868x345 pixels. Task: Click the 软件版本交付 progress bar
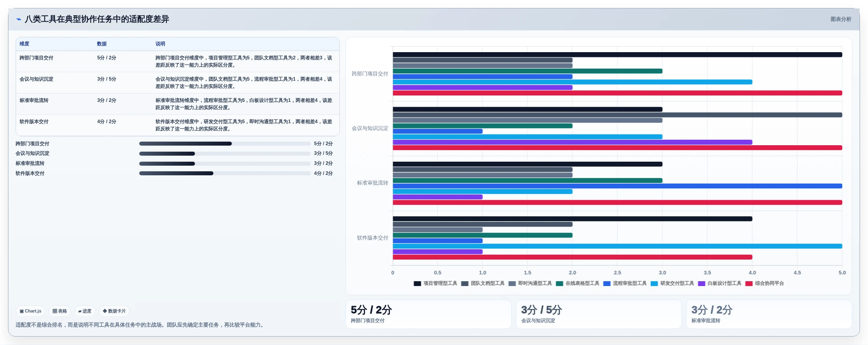pyautogui.click(x=225, y=173)
